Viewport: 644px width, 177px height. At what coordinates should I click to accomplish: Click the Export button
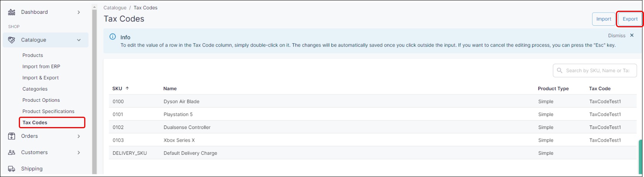tap(630, 19)
